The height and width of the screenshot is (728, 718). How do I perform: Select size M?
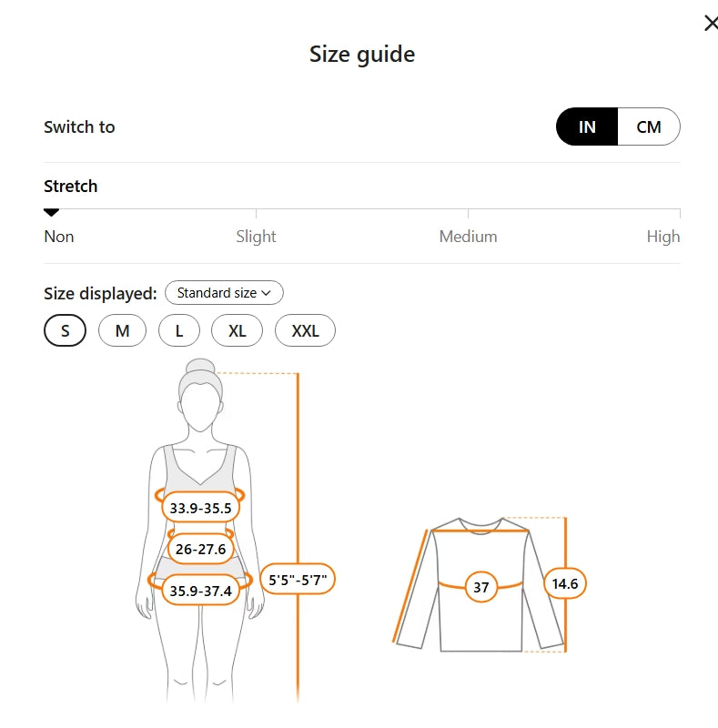pos(122,330)
